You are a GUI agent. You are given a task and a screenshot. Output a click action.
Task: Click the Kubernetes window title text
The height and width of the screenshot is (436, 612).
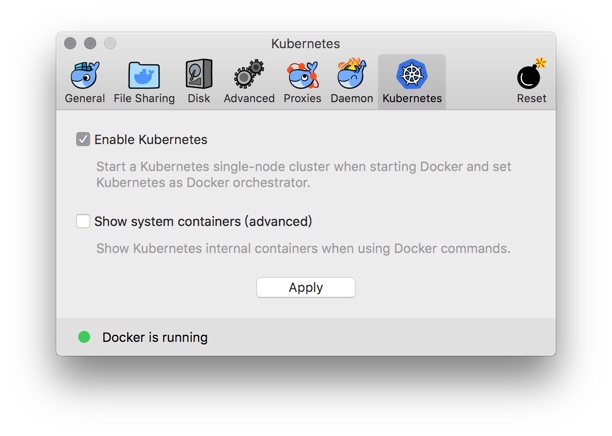[306, 44]
